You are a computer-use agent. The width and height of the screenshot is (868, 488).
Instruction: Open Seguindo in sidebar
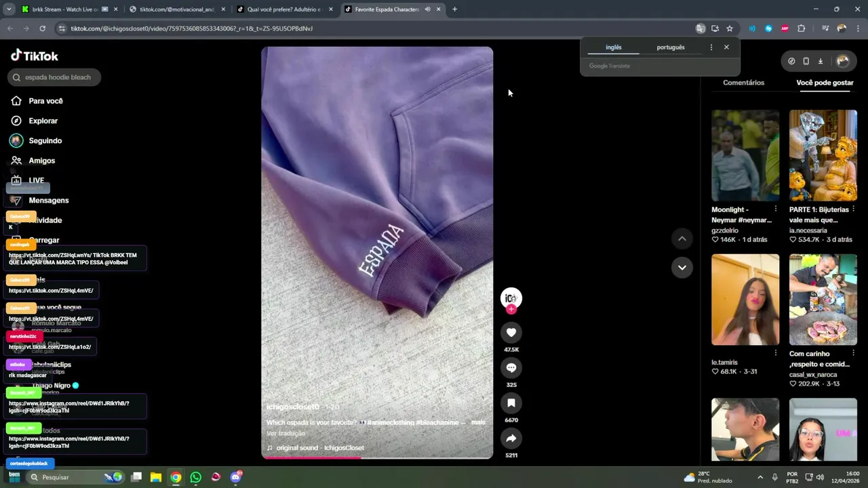[x=45, y=141]
